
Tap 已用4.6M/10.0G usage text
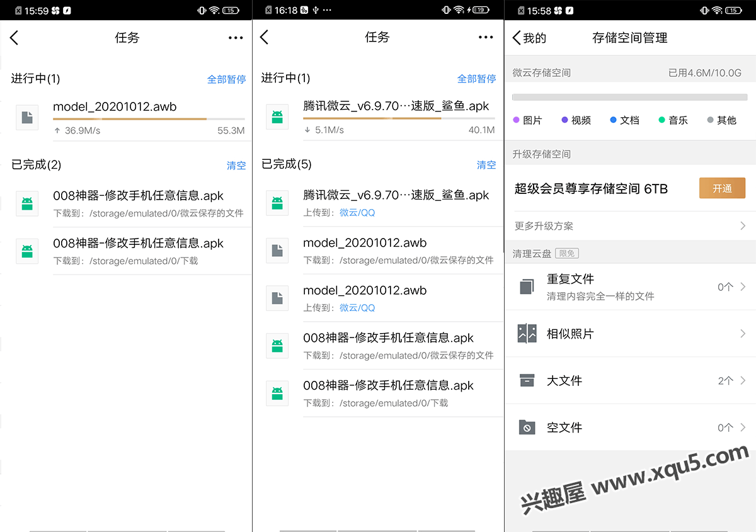[705, 73]
